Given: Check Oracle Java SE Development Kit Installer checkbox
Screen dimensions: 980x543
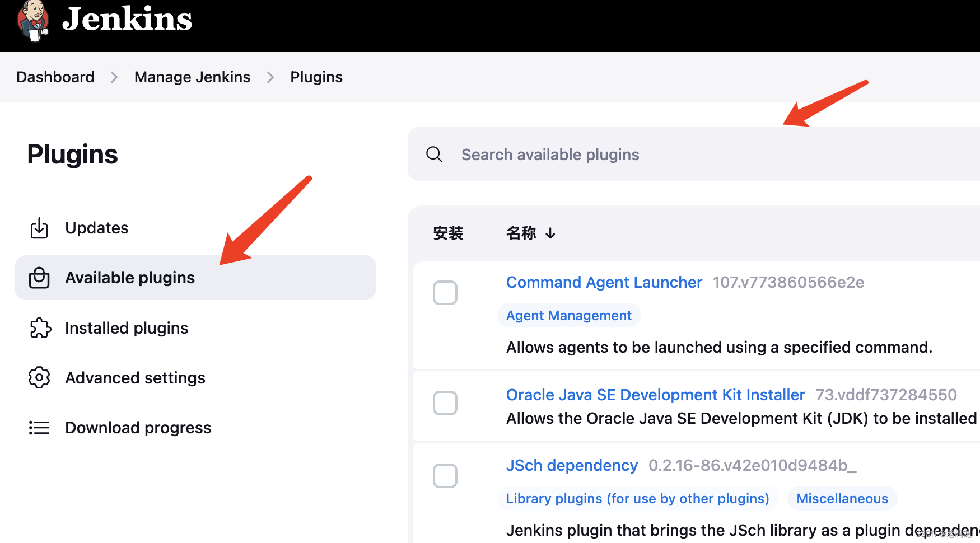Looking at the screenshot, I should (x=445, y=403).
